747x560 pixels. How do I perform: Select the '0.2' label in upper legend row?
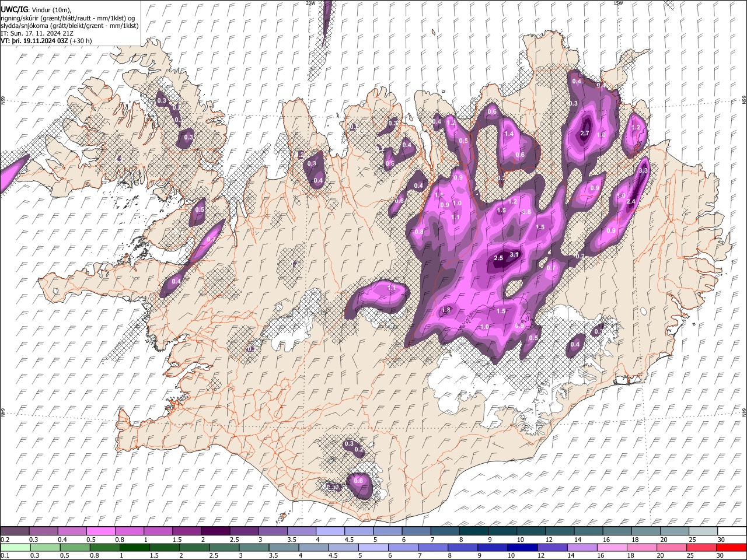(x=4, y=540)
